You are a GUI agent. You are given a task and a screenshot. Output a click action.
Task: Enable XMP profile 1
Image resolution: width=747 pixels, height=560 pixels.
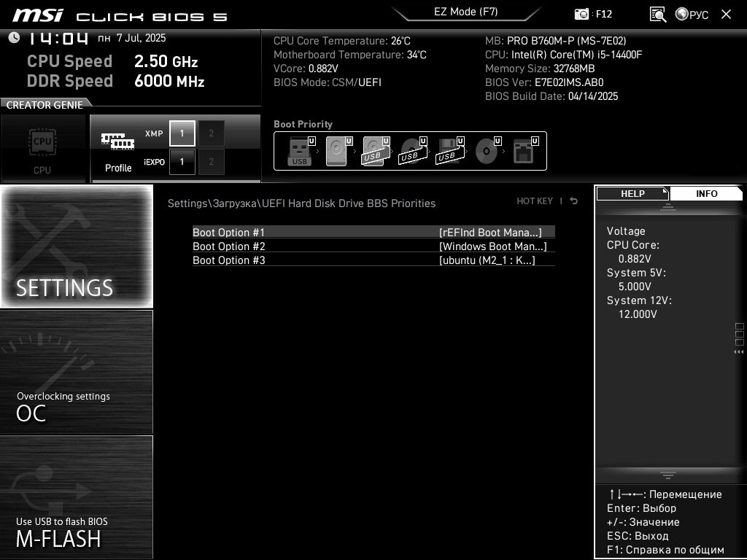(182, 133)
